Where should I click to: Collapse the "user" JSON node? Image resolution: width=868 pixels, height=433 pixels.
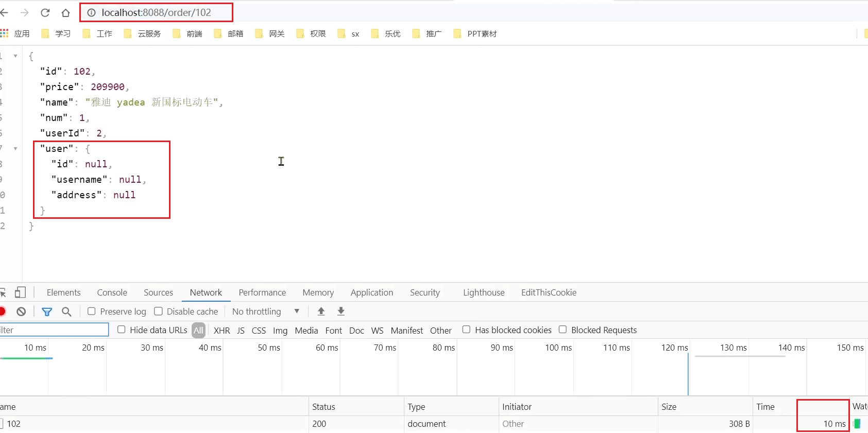coord(15,148)
